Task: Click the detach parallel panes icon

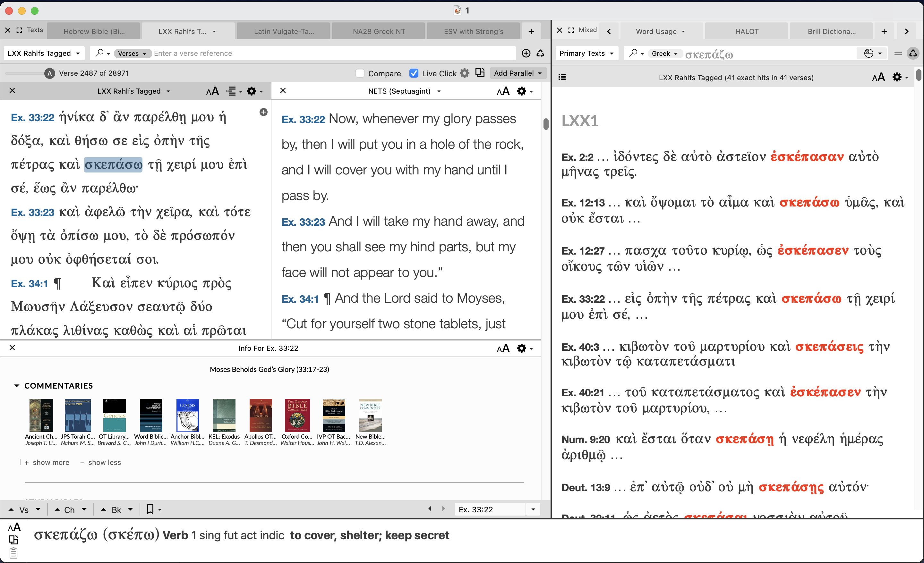Action: pos(480,73)
